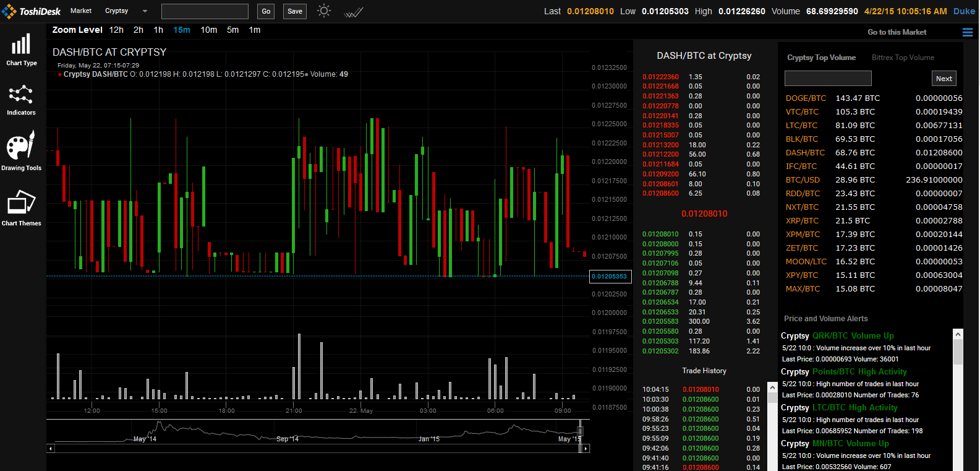Set zoom level to 15m
This screenshot has height=471, width=980.
click(182, 30)
